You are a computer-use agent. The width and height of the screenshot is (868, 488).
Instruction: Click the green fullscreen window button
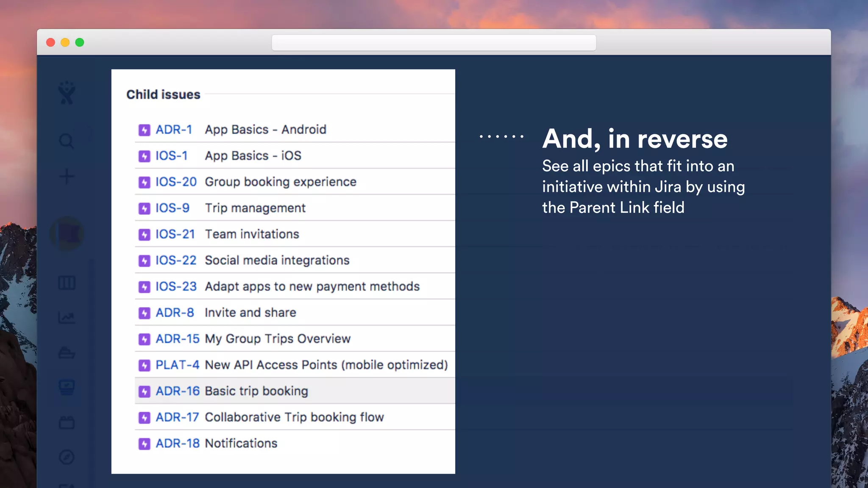80,42
